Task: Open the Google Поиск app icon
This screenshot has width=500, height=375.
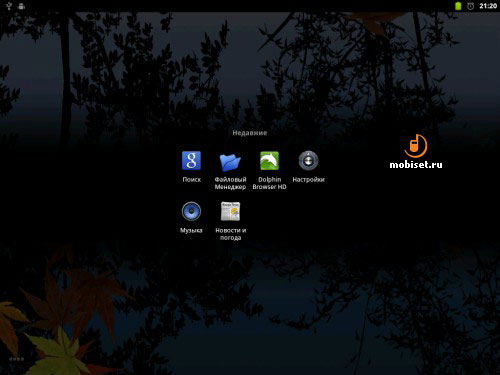Action: tap(191, 161)
